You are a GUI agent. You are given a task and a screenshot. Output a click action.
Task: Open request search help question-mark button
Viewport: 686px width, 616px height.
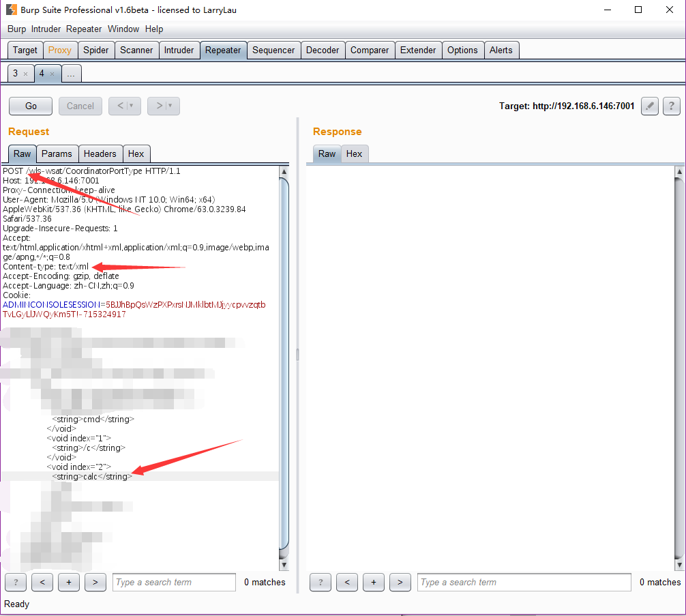point(16,583)
